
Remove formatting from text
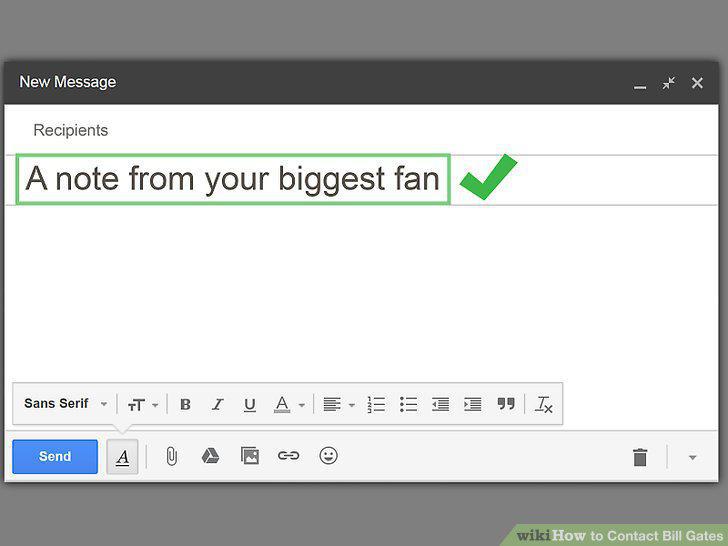(544, 404)
